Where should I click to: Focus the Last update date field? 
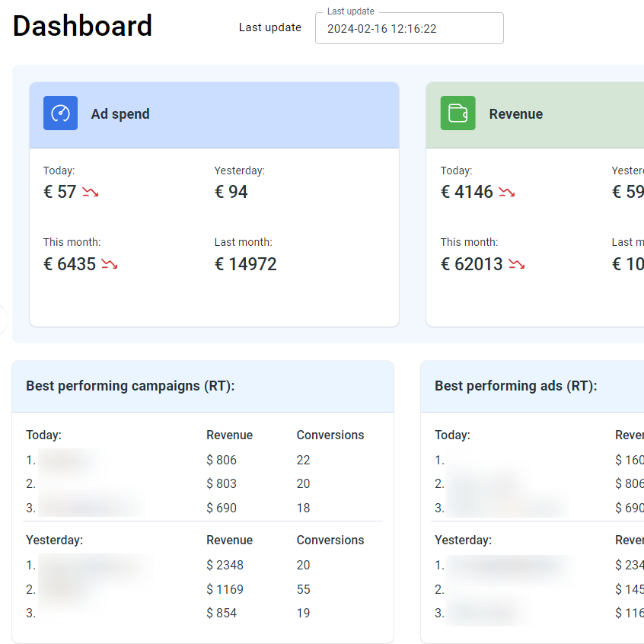409,29
